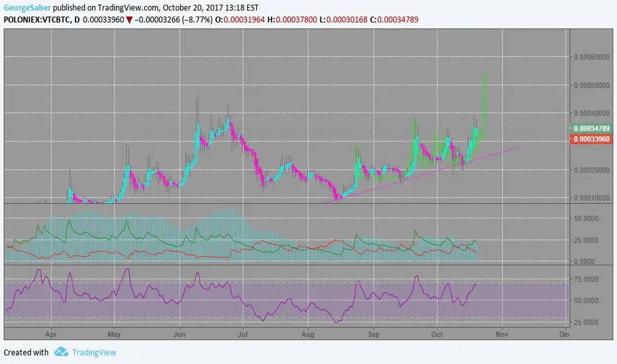Click the 50.0000 label on the RSI pane

point(586,300)
